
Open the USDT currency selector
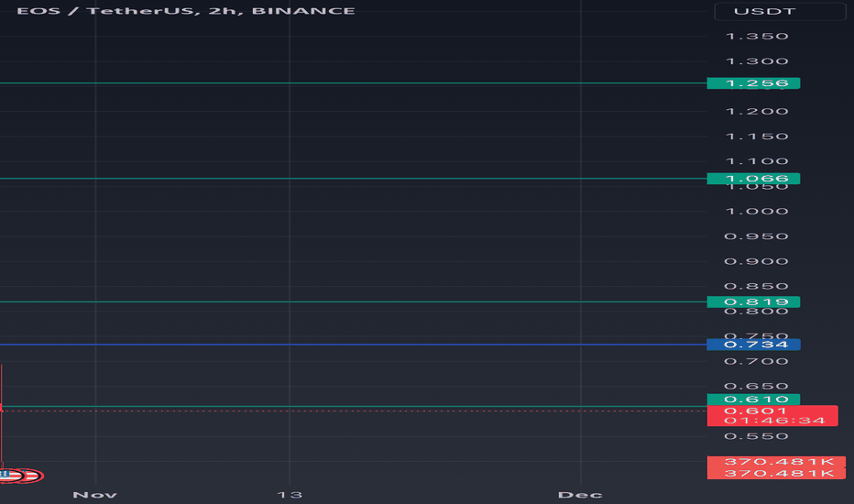click(780, 11)
